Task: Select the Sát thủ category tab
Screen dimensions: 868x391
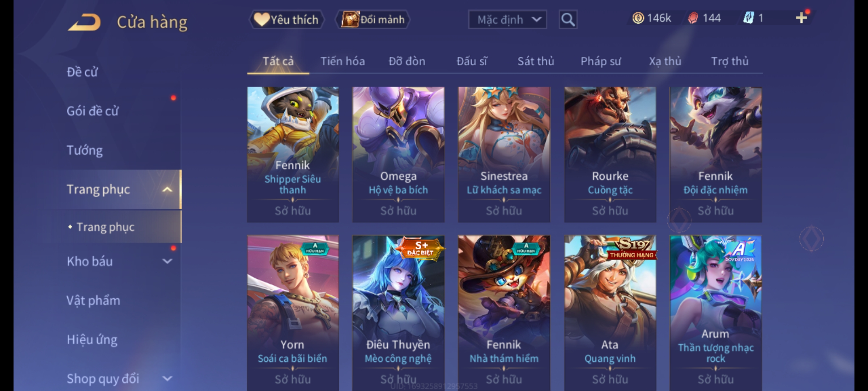Action: pyautogui.click(x=536, y=61)
